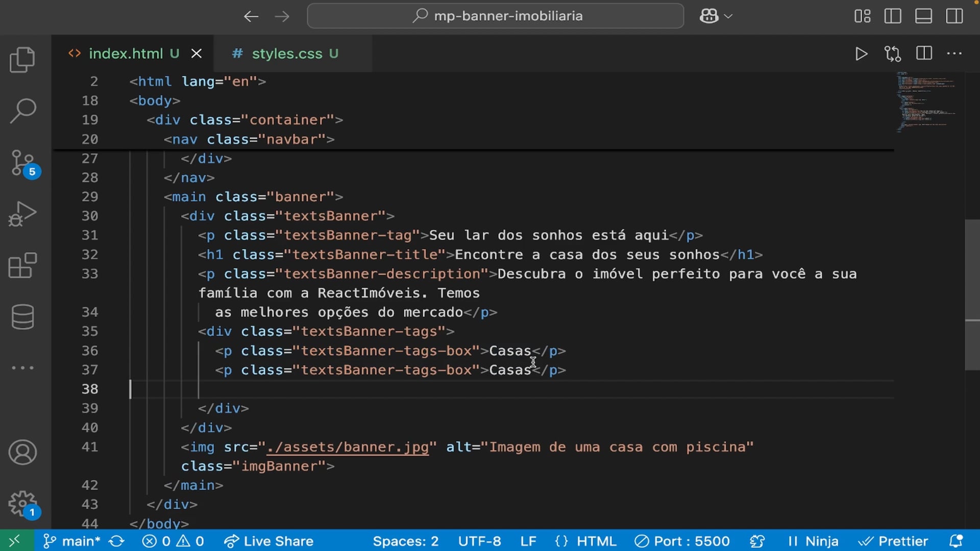Open the Database view icon
Screen dimensions: 980x551
click(x=22, y=317)
